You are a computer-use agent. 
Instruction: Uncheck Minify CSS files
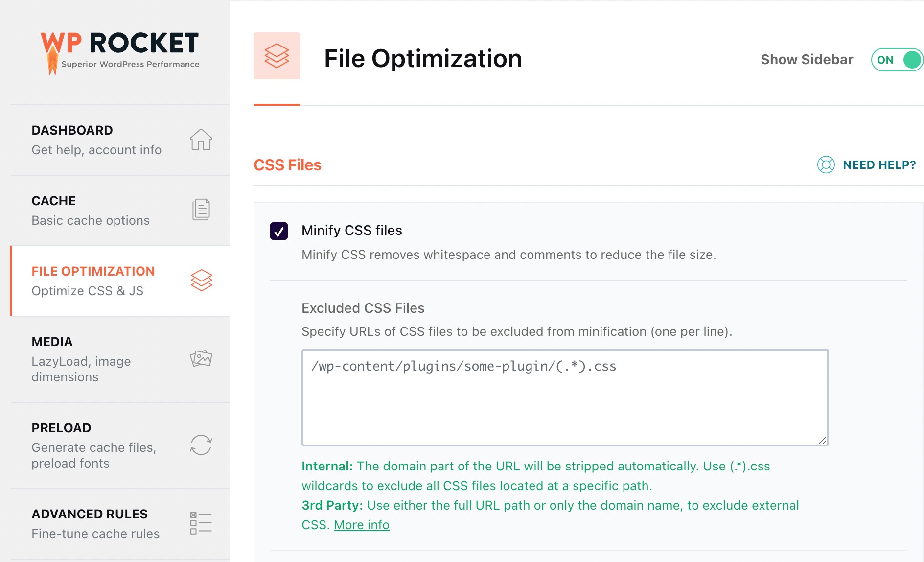(x=279, y=231)
